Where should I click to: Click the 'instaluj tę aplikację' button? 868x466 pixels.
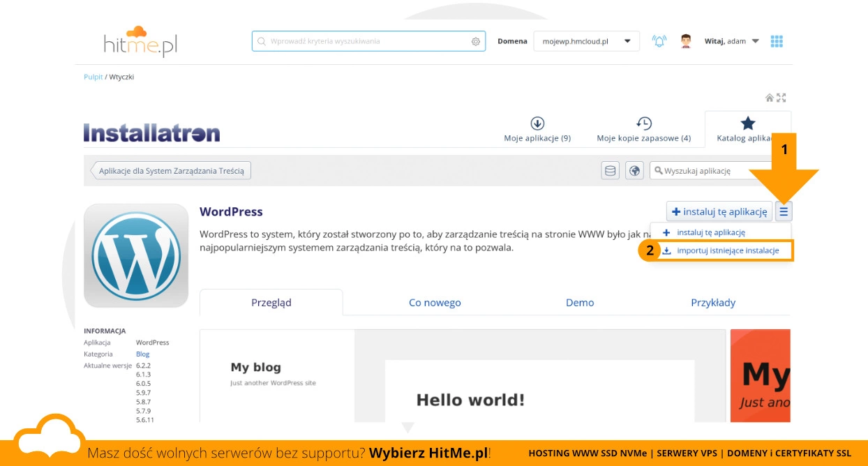pos(719,211)
